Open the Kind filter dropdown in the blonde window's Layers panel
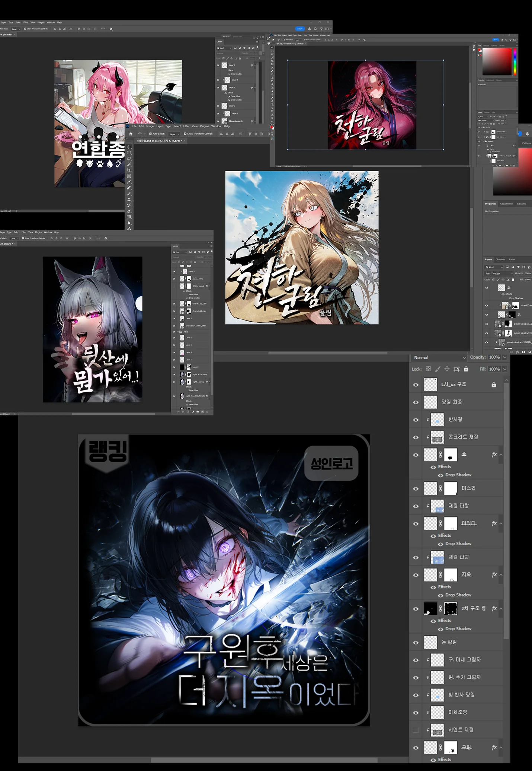 pos(494,267)
